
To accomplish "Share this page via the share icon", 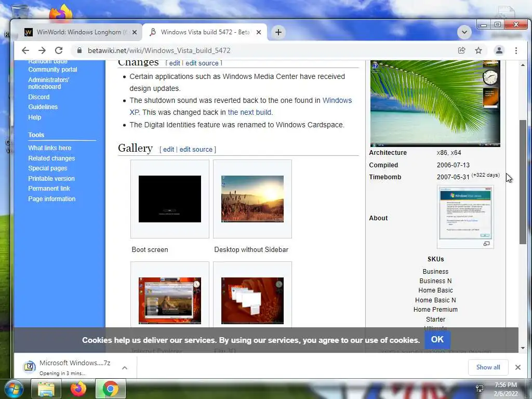I will [x=461, y=50].
